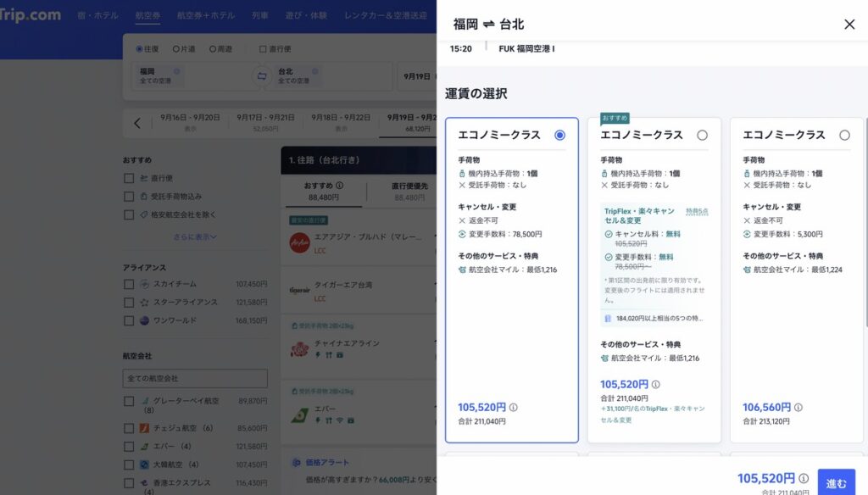This screenshot has width=868, height=495.
Task: Open the 遊び・体験 navigation tab
Action: coord(306,15)
